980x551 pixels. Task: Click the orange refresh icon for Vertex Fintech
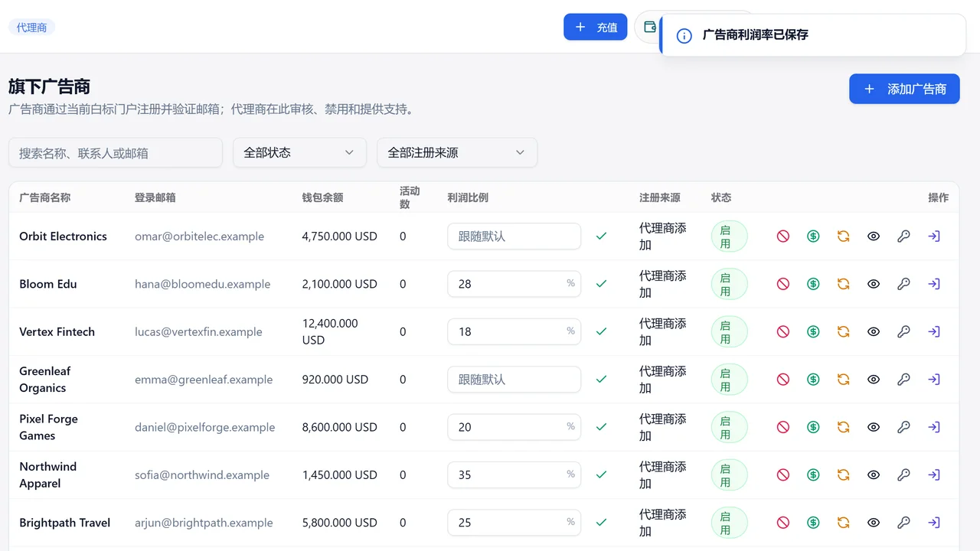(843, 331)
